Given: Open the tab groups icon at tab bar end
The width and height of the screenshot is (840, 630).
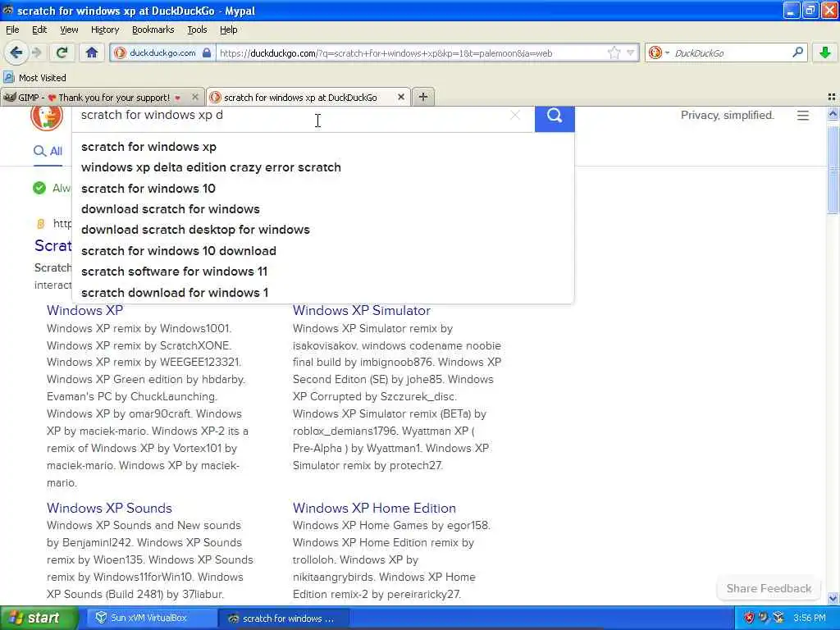Looking at the screenshot, I should [x=832, y=97].
